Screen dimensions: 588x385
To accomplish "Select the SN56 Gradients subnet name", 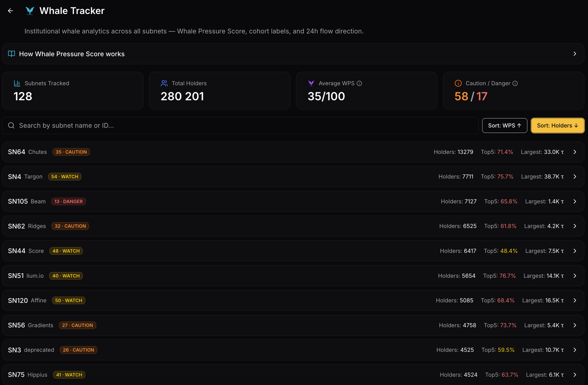I will click(x=31, y=325).
